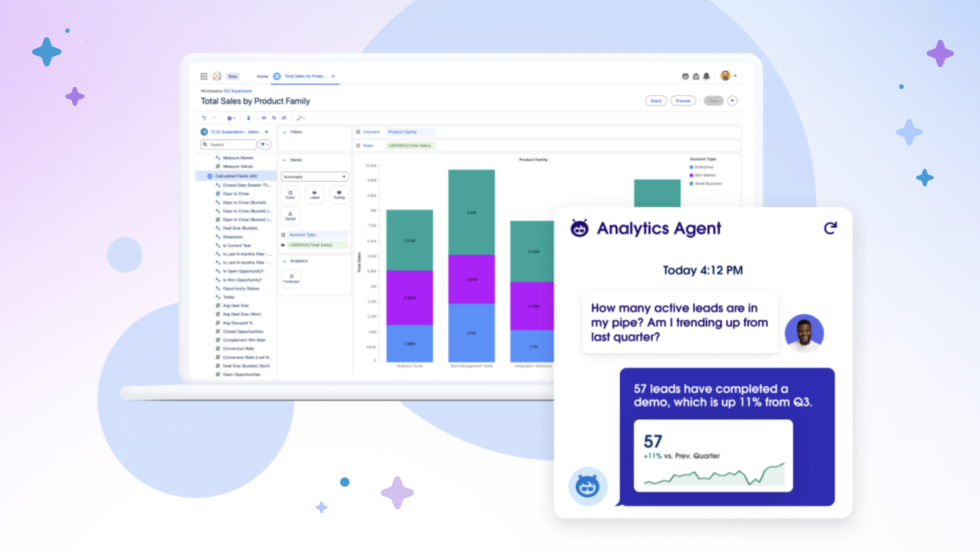Open the field filter funnel dropdown
980x551 pixels.
tap(264, 145)
